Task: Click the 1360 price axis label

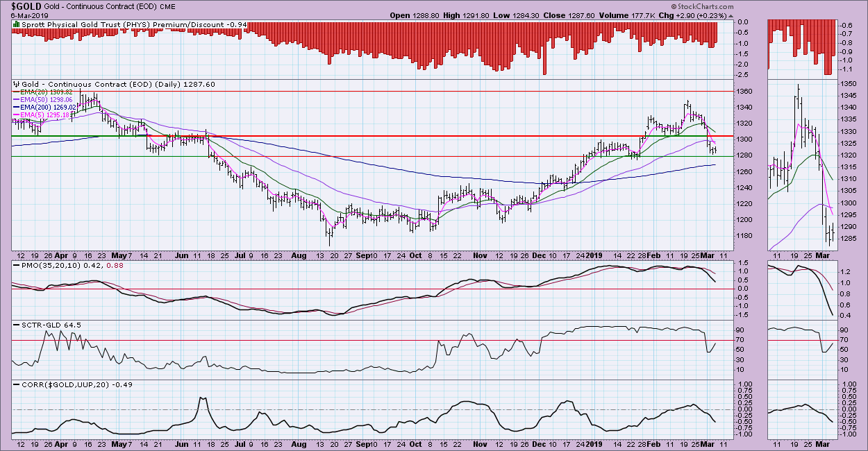Action: 744,92
